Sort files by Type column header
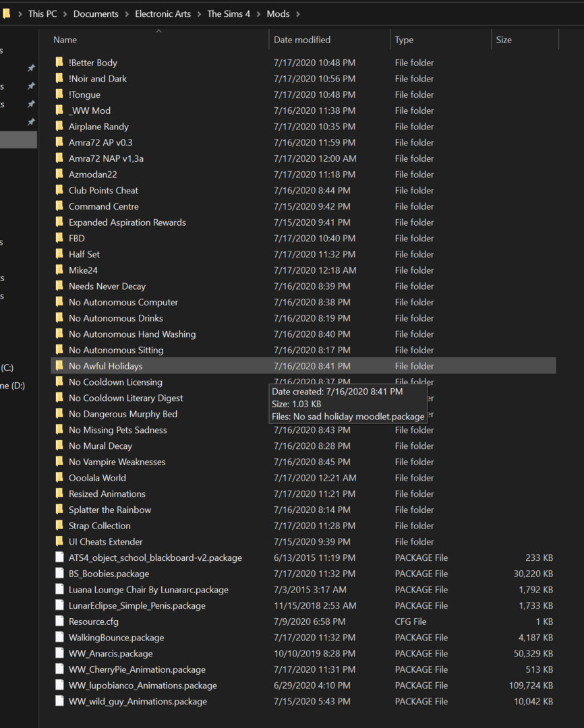The image size is (584, 728). coord(440,40)
